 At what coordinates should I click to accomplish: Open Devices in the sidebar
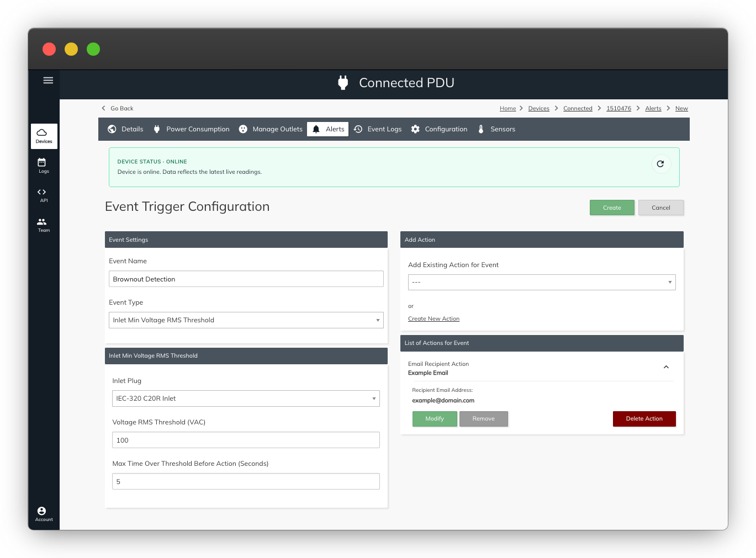tap(44, 136)
